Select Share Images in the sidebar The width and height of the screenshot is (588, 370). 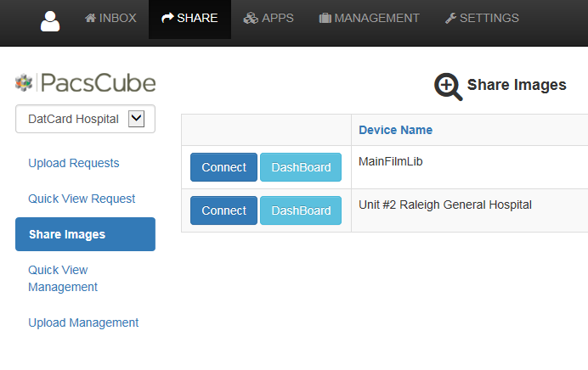[85, 234]
